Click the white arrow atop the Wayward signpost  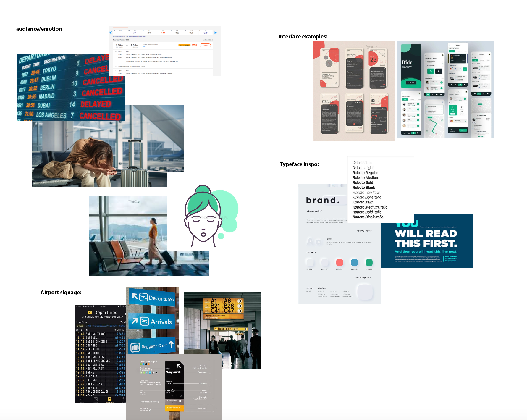pos(179,366)
